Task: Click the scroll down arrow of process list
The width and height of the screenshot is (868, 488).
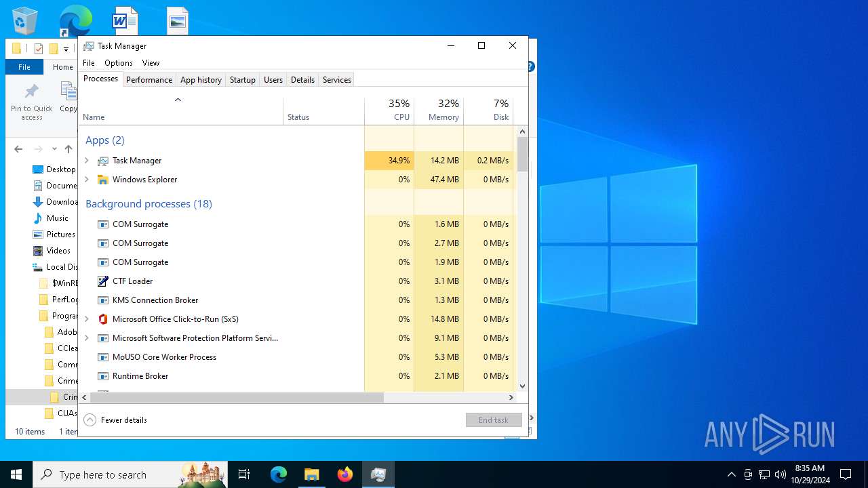Action: tap(522, 386)
